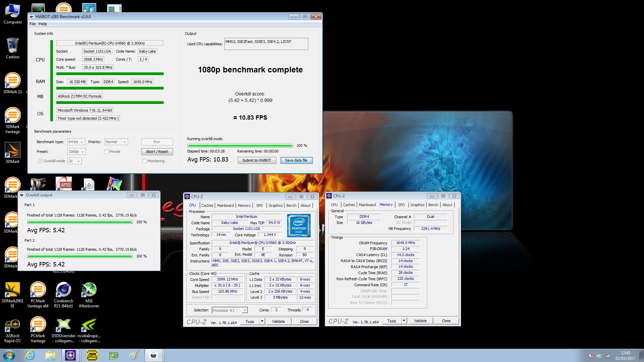The image size is (644, 362).
Task: Click the Show desktop strip
Action: coord(641,355)
